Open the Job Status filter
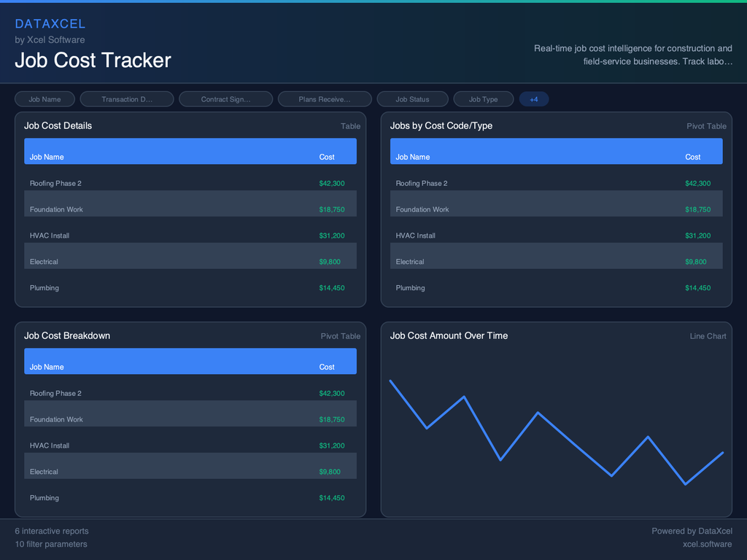The height and width of the screenshot is (560, 747). 412,99
